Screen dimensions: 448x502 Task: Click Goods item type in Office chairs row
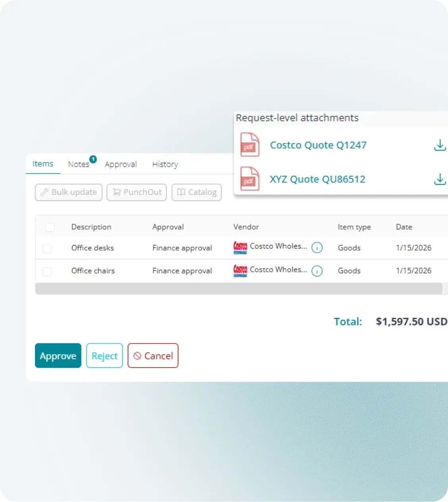point(349,271)
